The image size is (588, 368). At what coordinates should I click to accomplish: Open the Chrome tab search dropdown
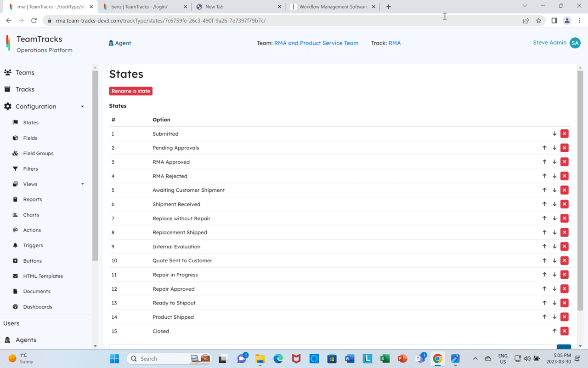pyautogui.click(x=525, y=6)
